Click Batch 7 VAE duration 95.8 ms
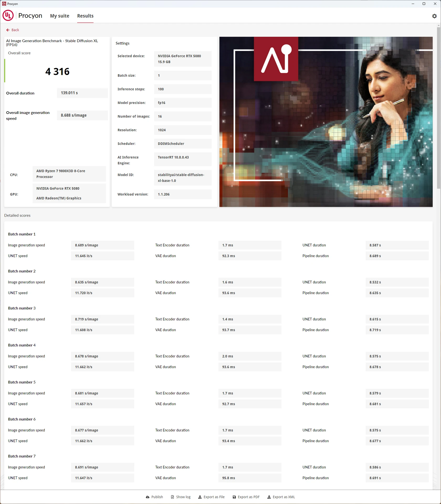Image resolution: width=441 pixels, height=504 pixels. (x=250, y=478)
